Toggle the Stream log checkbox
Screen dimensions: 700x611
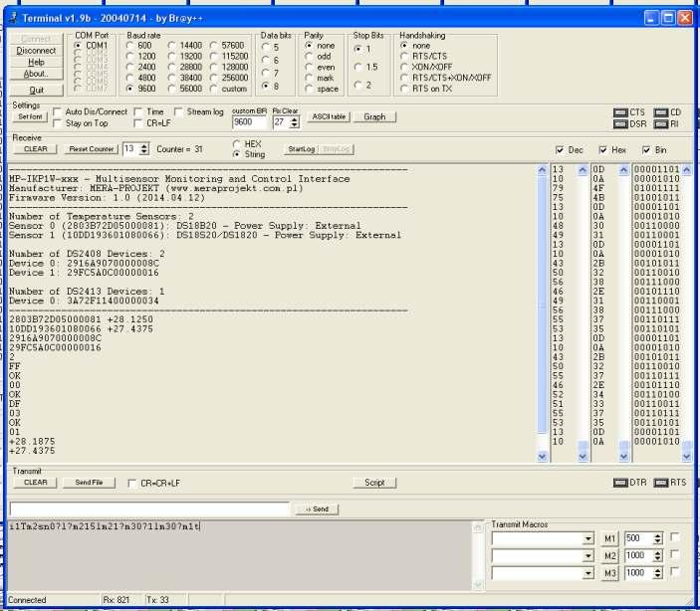coord(178,111)
